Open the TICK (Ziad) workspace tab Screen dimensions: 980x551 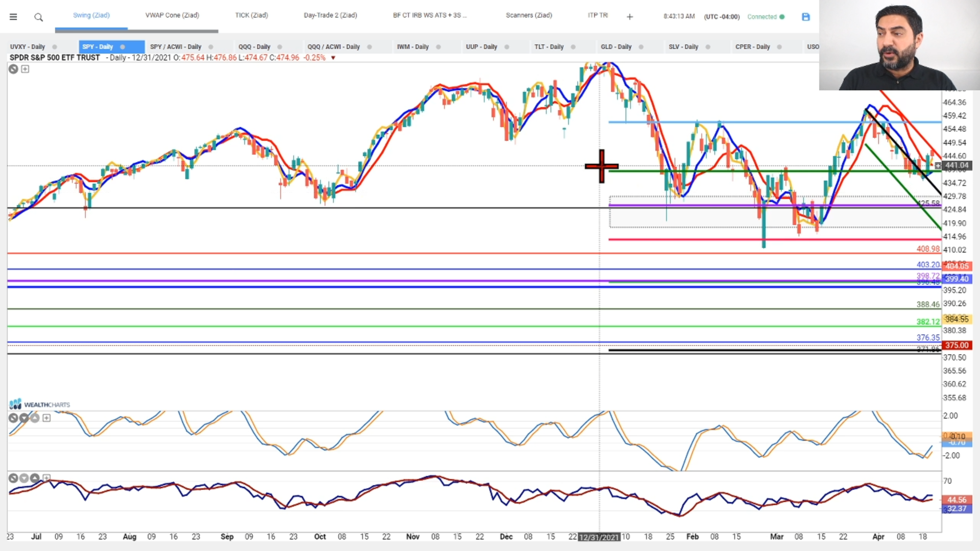tap(252, 15)
